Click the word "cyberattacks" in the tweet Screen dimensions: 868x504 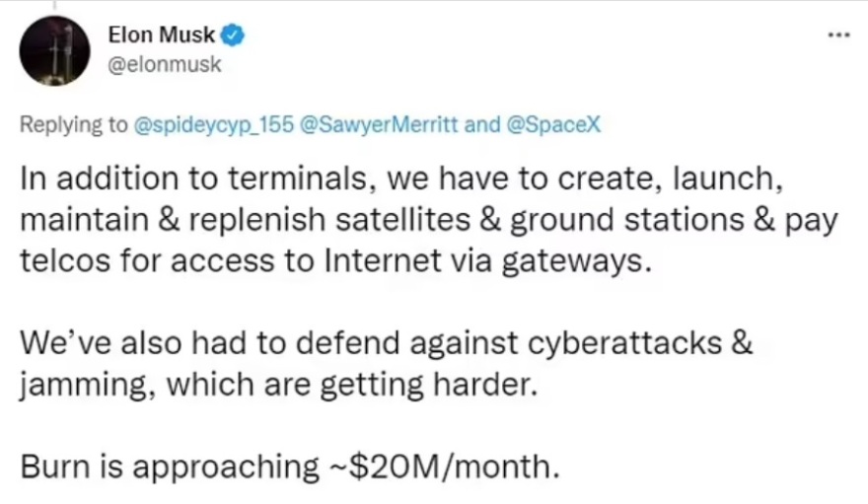pos(615,345)
